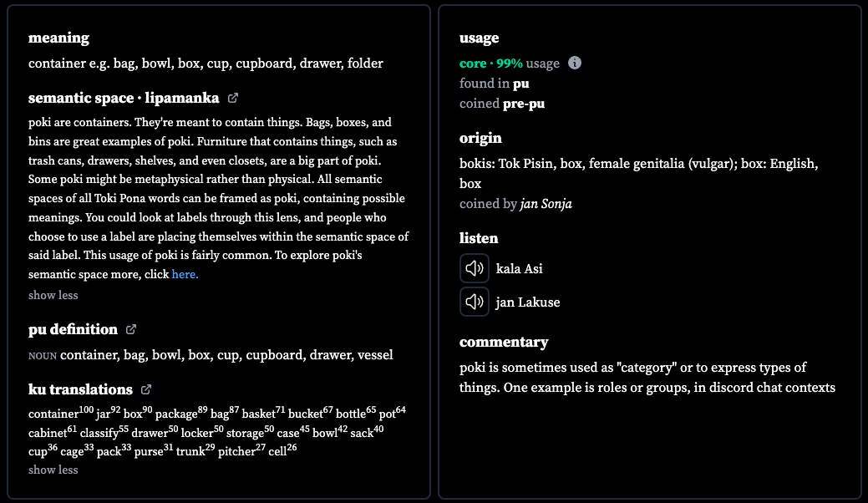This screenshot has height=503, width=868.
Task: Click the bold "pu" book name
Action: 521,84
